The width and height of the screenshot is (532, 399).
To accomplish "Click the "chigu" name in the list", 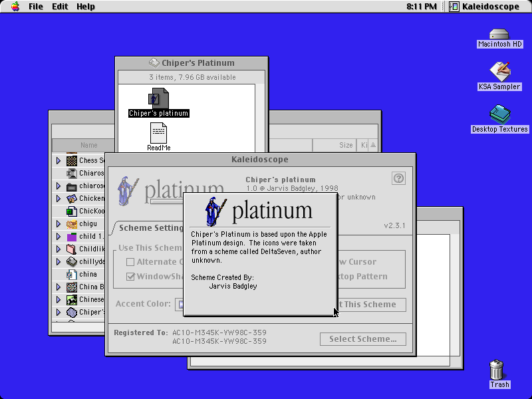I will pyautogui.click(x=88, y=224).
